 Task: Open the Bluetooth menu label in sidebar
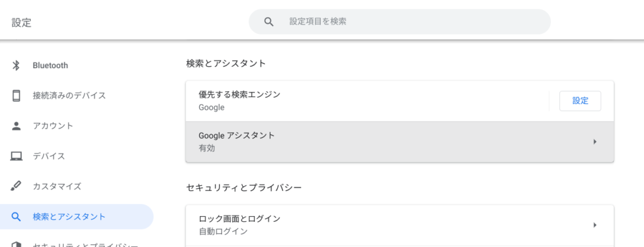[50, 66]
